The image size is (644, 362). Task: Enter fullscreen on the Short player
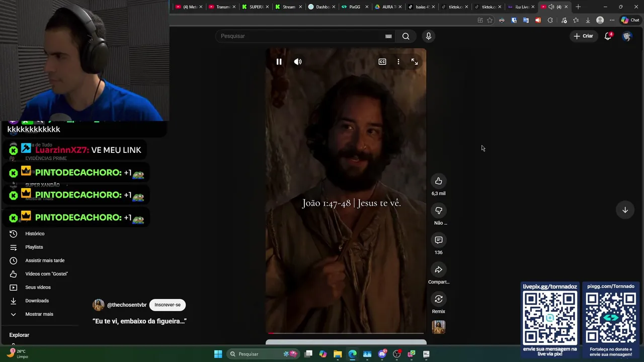pyautogui.click(x=415, y=62)
